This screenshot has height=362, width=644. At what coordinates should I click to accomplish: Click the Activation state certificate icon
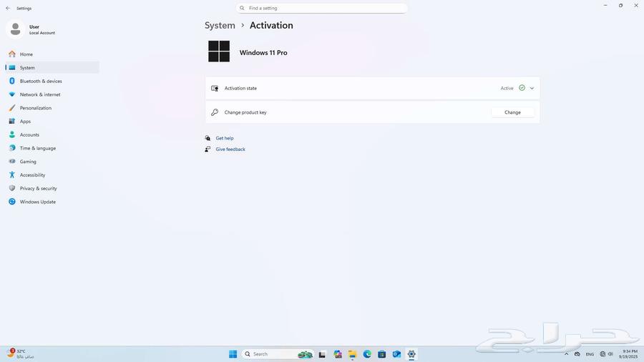coord(215,88)
